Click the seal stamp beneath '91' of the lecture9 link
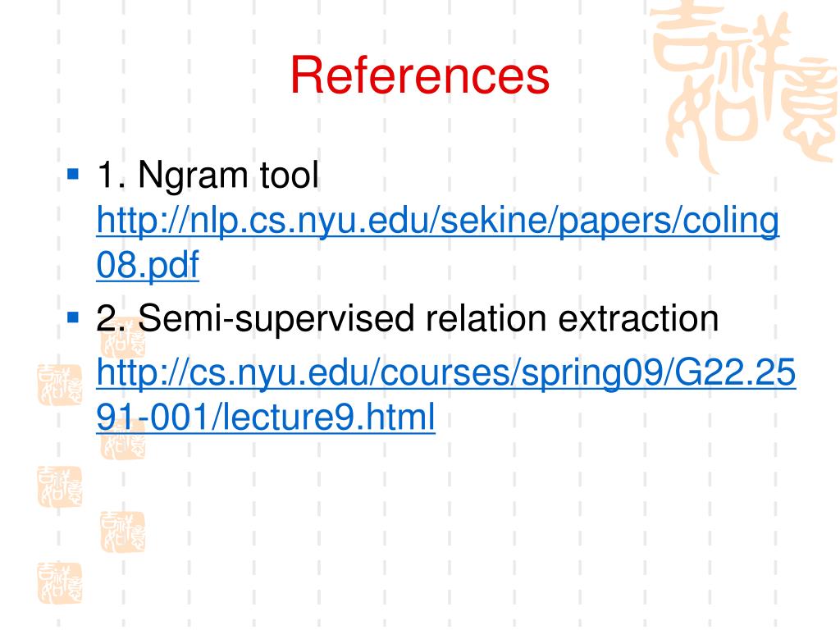The width and height of the screenshot is (840, 630). coord(123,440)
